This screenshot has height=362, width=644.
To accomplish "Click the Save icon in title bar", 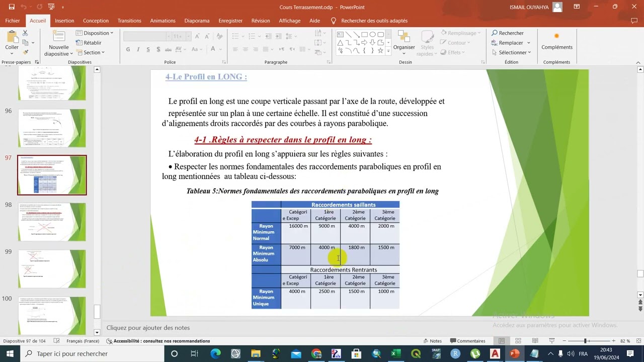I will click(x=12, y=7).
